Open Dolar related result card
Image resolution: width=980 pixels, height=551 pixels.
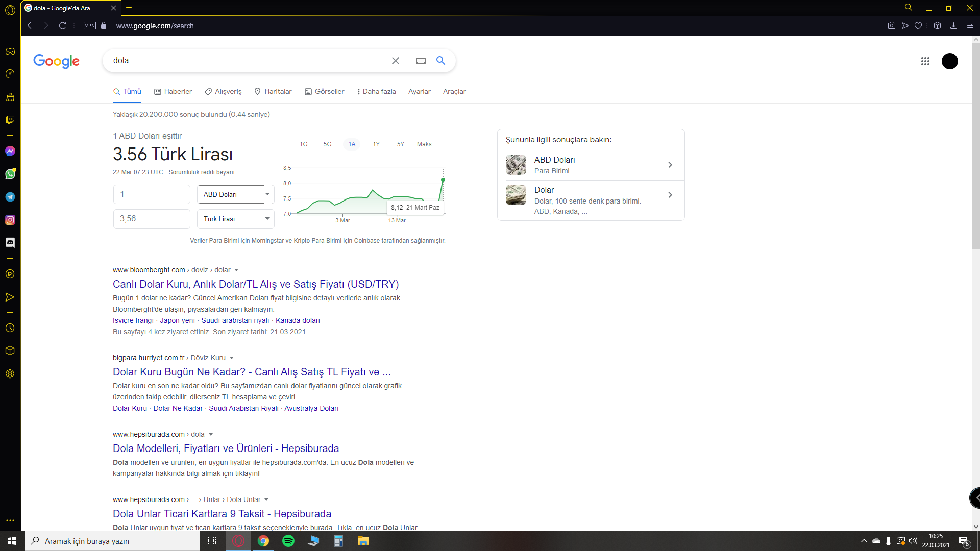591,201
